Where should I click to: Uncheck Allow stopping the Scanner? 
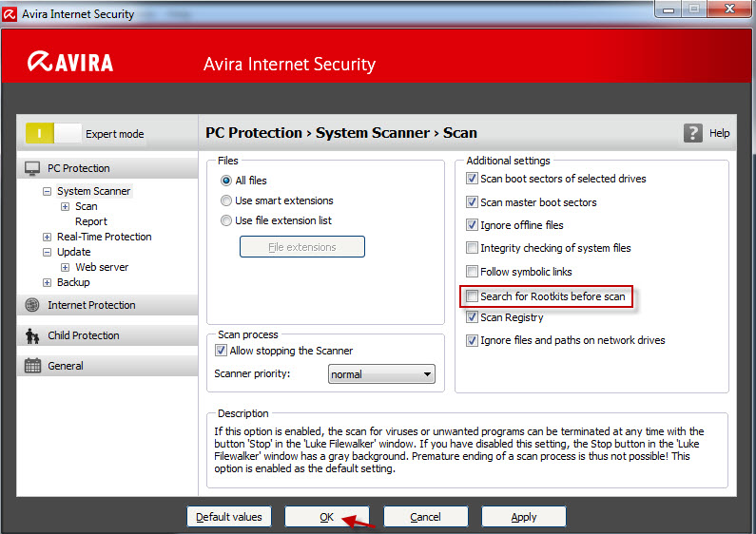click(221, 351)
